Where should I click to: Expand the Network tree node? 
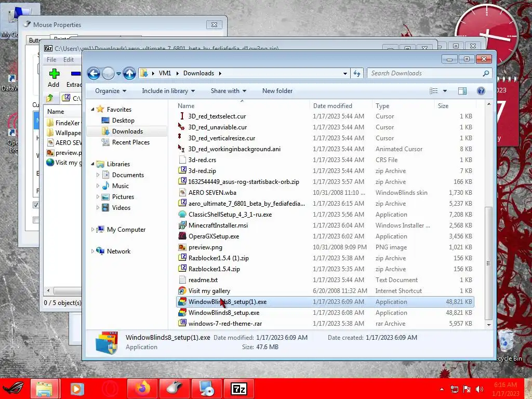point(92,251)
